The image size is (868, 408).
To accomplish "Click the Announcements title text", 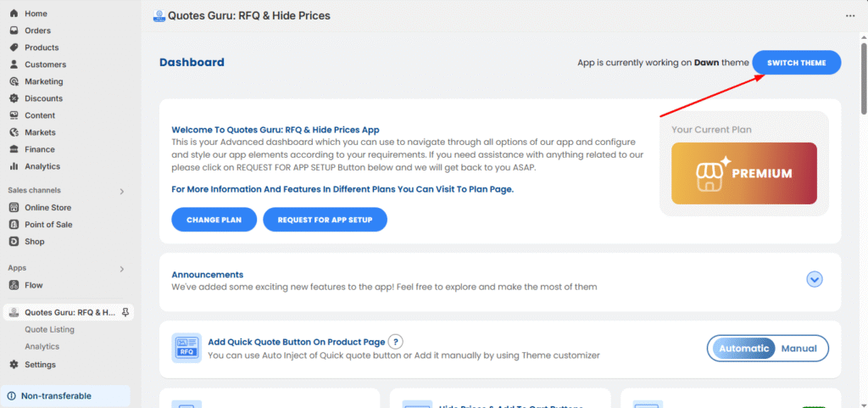I will pos(208,275).
